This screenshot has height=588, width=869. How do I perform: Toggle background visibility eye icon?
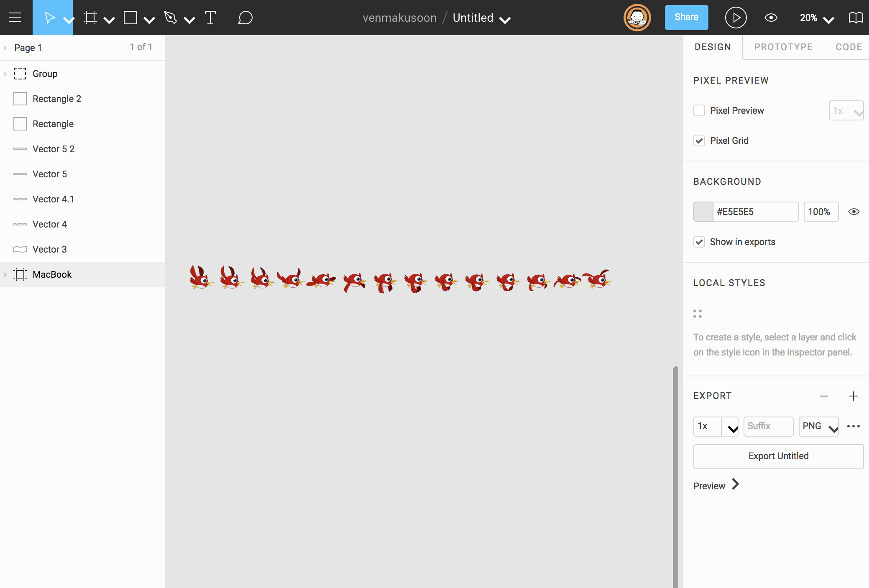[854, 212]
